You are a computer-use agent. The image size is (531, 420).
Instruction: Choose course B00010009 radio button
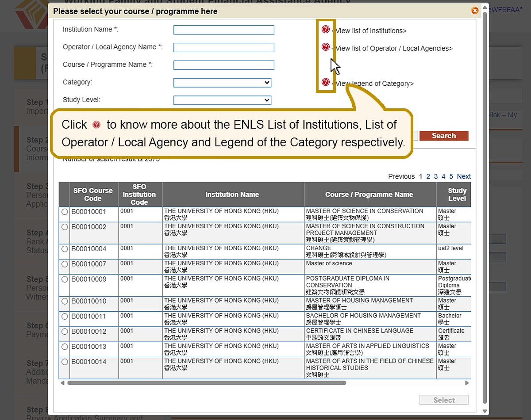point(65,279)
